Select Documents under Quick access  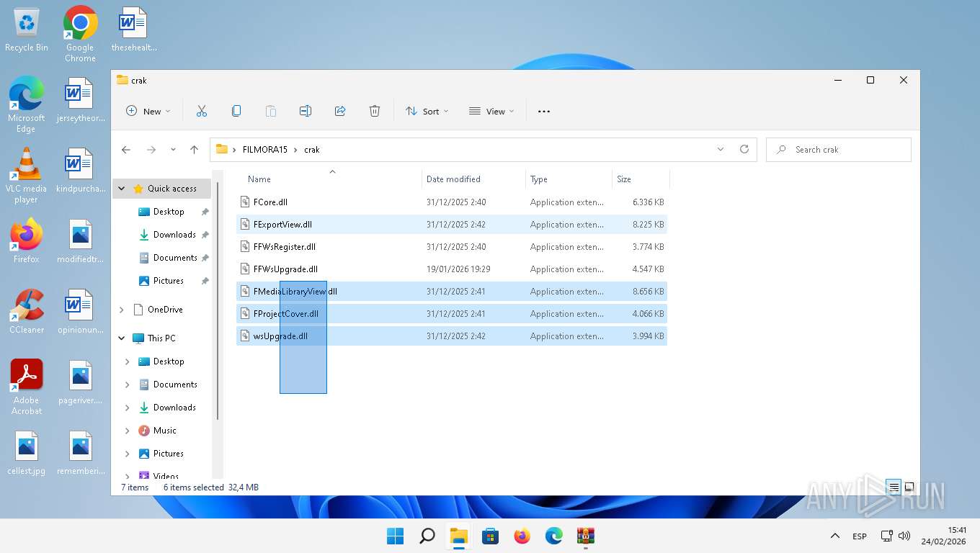pyautogui.click(x=175, y=258)
